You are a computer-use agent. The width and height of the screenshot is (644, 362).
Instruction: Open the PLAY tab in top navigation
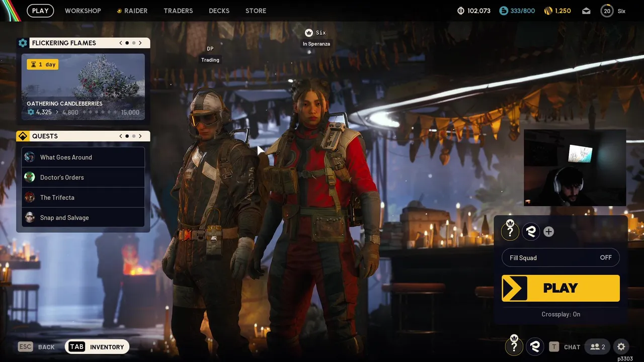[40, 11]
